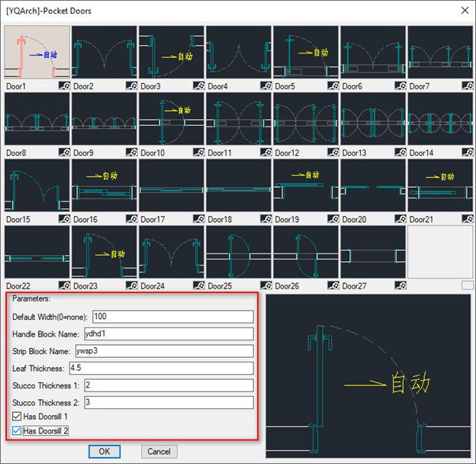Click the small icon beside Door1 label
The height and width of the screenshot is (464, 476).
click(64, 87)
